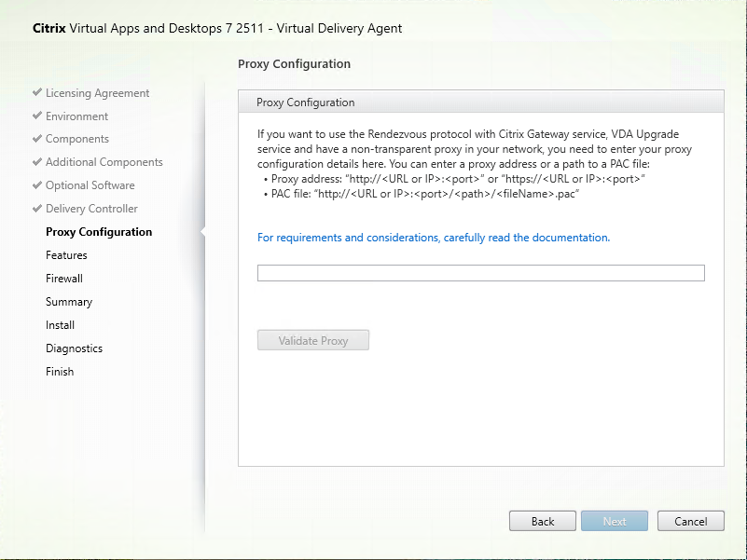Select the Proxy Configuration step in sidebar
Screen dimensions: 747x560
tap(98, 232)
